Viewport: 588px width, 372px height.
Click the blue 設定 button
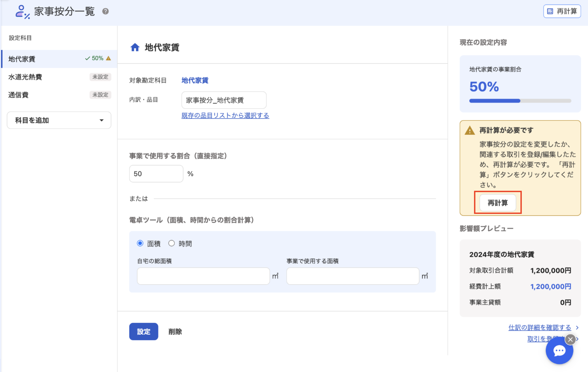click(x=144, y=331)
